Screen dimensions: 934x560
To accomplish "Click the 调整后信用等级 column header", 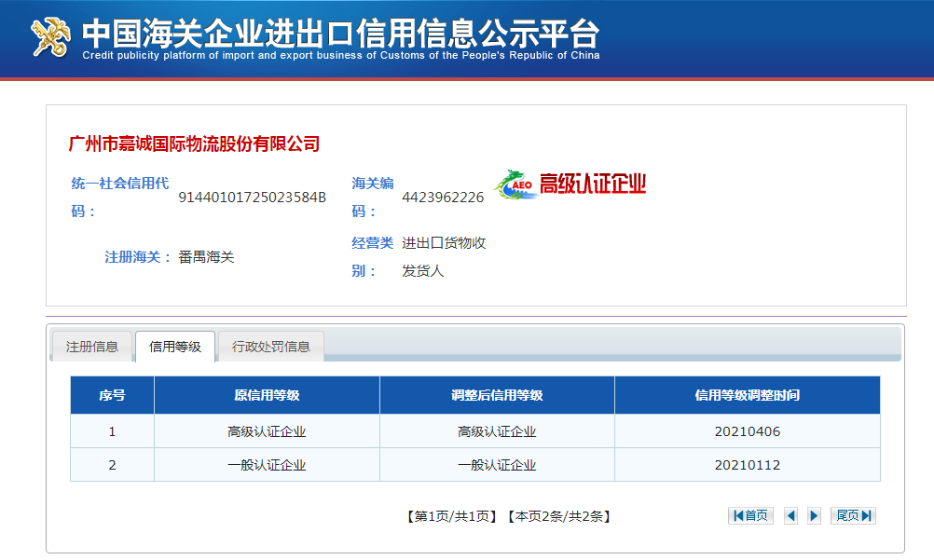I will point(497,395).
